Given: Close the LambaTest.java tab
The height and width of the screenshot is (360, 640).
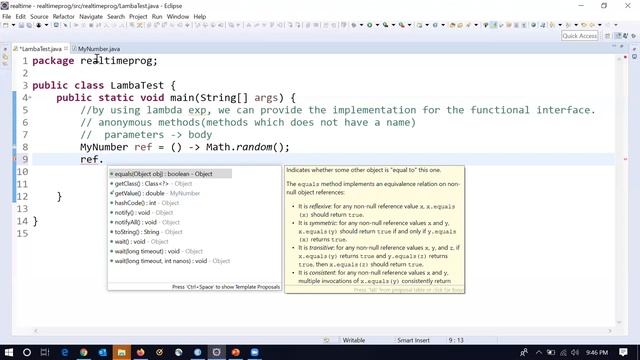Looking at the screenshot, I should (66, 49).
